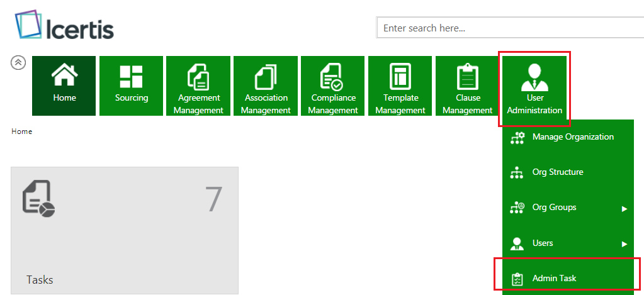Focus the 'Enter search here' field

tap(510, 28)
